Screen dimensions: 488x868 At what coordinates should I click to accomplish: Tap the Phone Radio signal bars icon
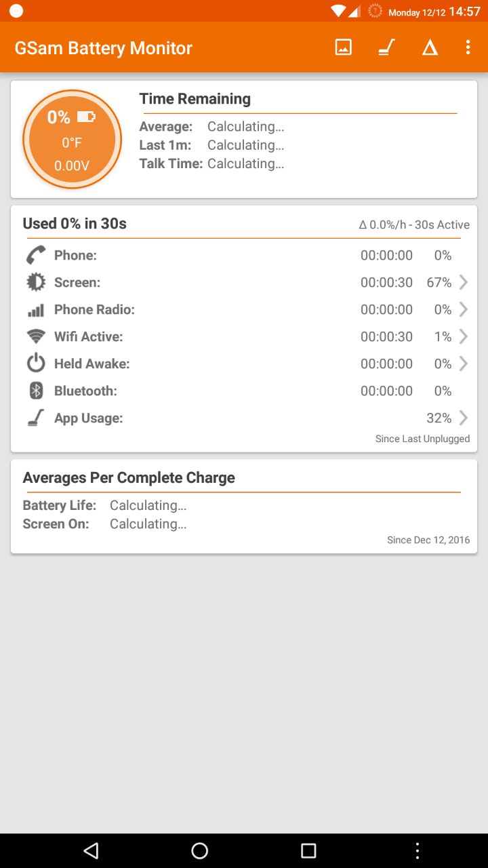point(36,310)
